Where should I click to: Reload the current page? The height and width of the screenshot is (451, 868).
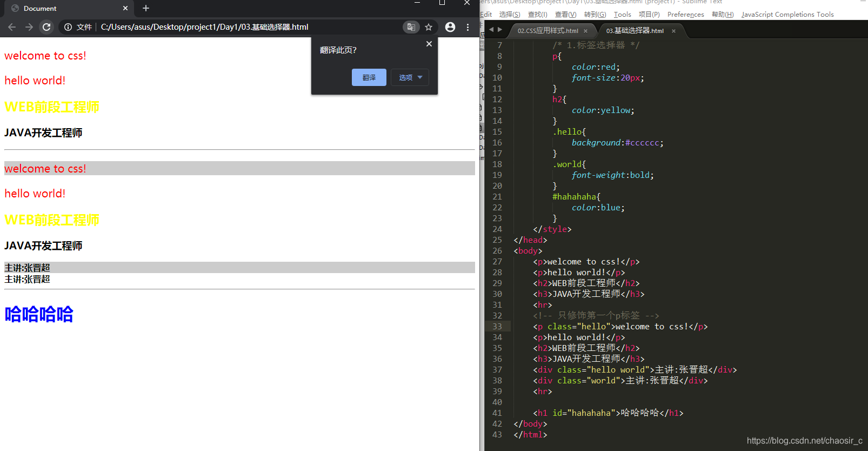46,27
